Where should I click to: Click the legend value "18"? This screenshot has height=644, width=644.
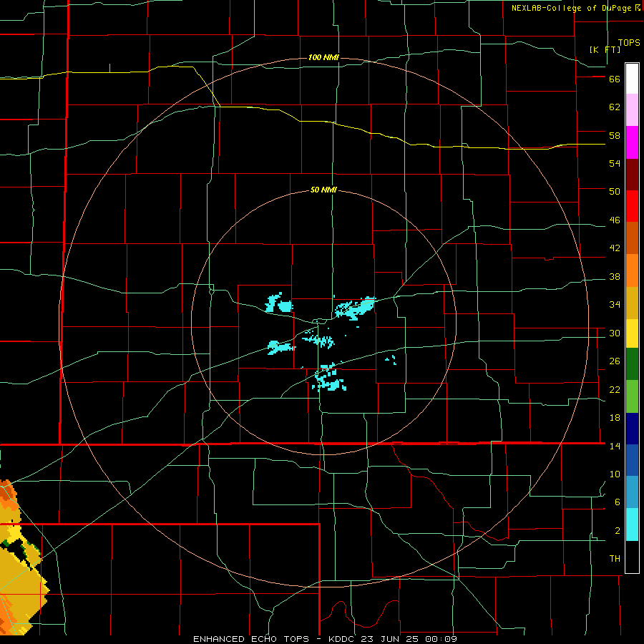615,418
